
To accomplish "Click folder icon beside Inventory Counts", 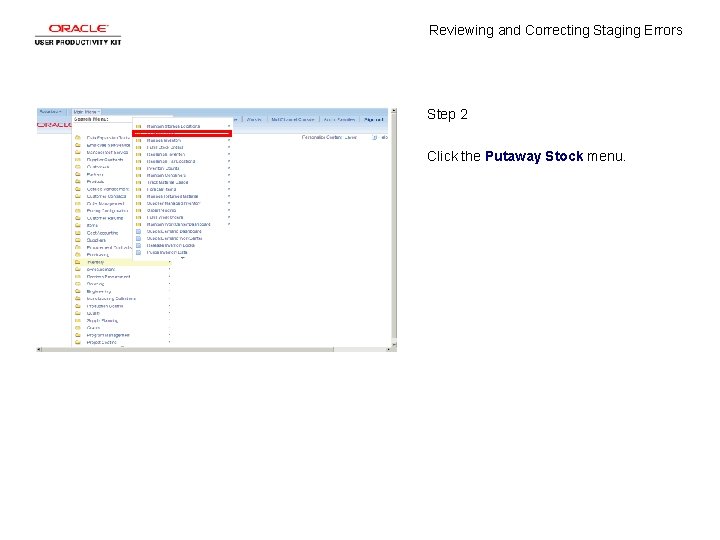I will pos(139,169).
